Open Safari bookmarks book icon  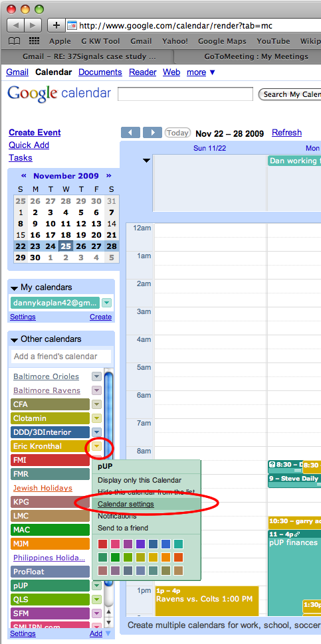pyautogui.click(x=14, y=41)
